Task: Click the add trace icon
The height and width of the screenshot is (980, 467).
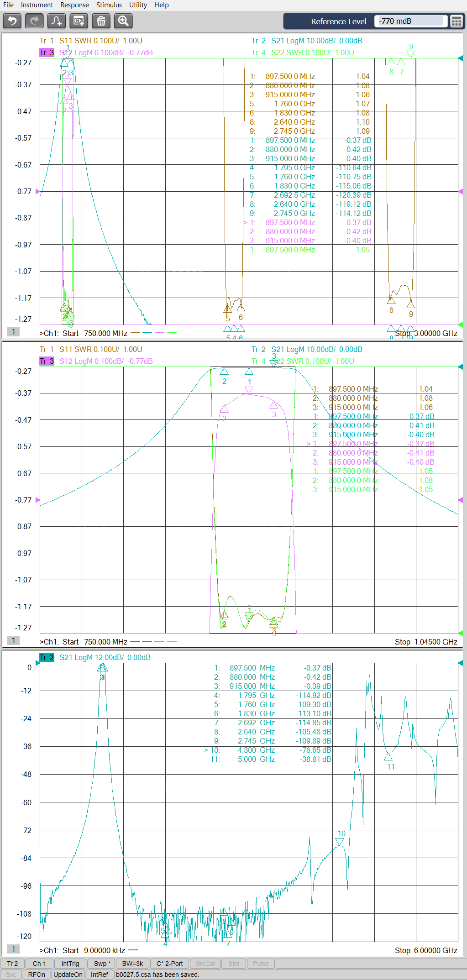Action: (57, 21)
